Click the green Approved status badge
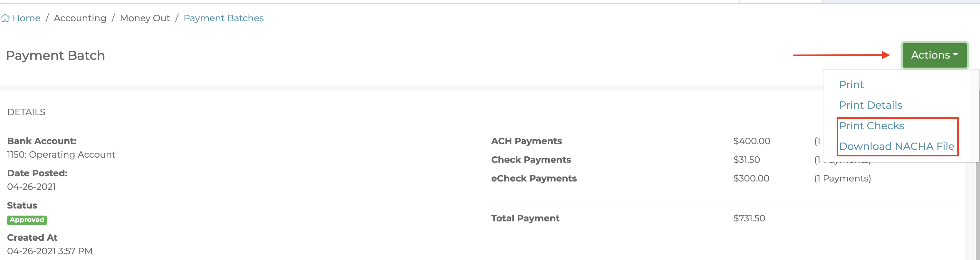Viewport: 980px width, 260px height. click(27, 220)
